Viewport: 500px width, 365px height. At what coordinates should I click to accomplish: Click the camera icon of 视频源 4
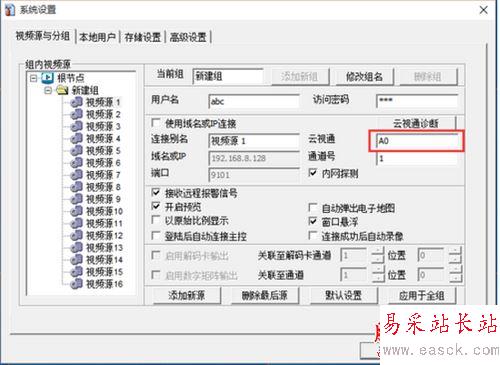click(x=77, y=138)
